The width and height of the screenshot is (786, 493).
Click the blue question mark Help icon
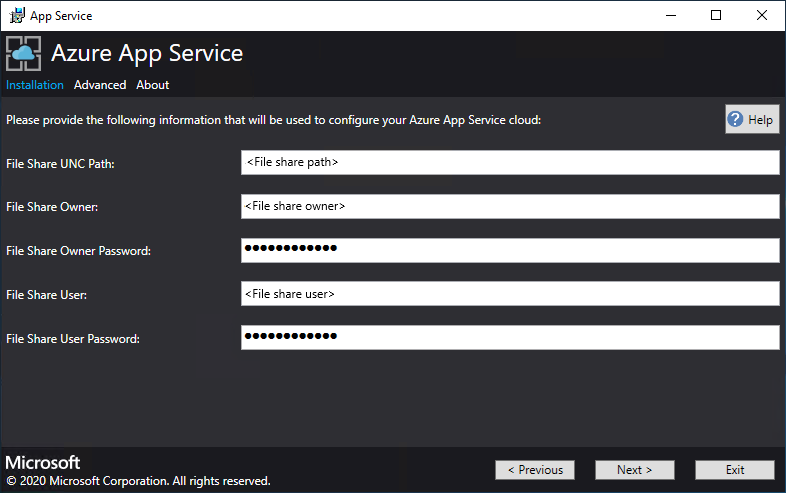[736, 120]
